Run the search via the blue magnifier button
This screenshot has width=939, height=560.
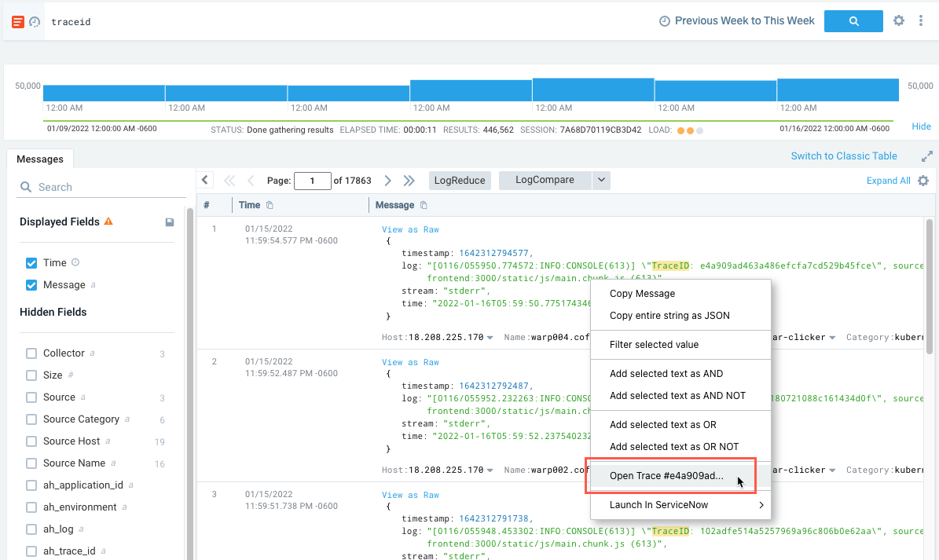(853, 20)
